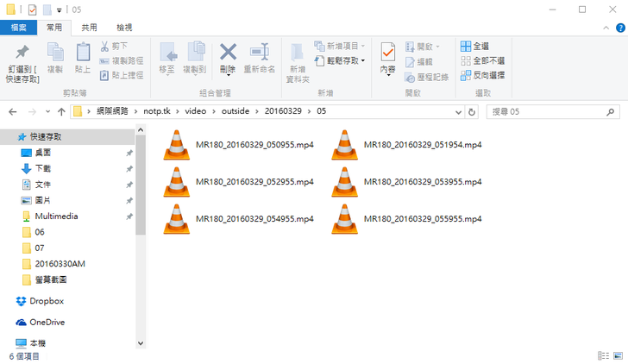The image size is (628, 364).
Task: Click the Up one level arrow
Action: coord(61,112)
